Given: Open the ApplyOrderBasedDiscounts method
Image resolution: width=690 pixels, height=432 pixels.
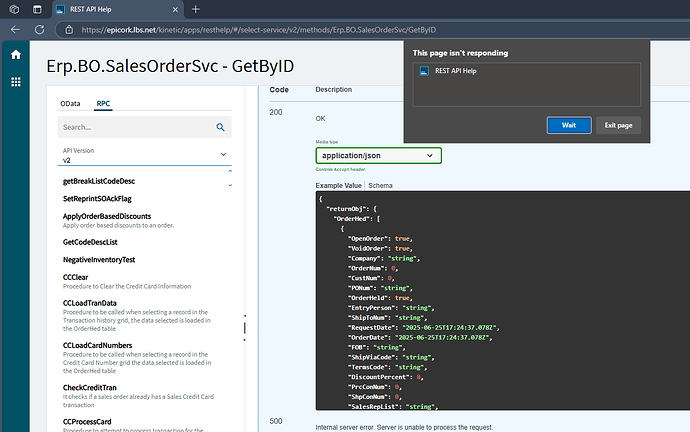Looking at the screenshot, I should pos(107,216).
